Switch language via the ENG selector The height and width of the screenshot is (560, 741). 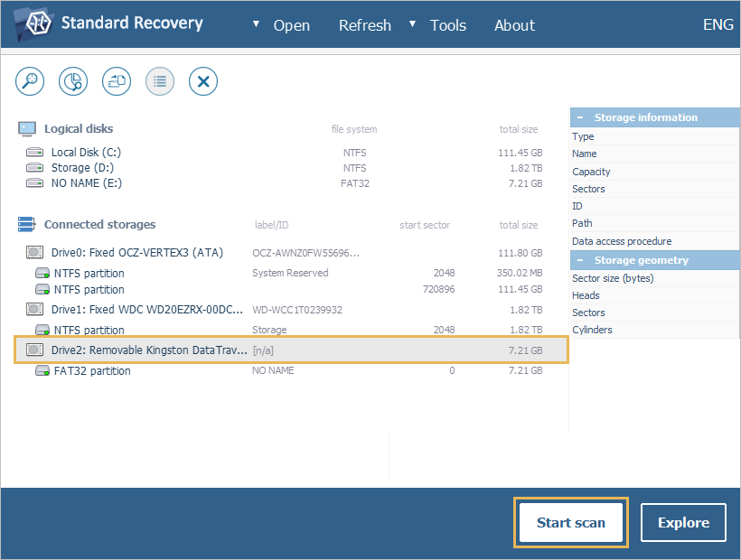click(718, 24)
